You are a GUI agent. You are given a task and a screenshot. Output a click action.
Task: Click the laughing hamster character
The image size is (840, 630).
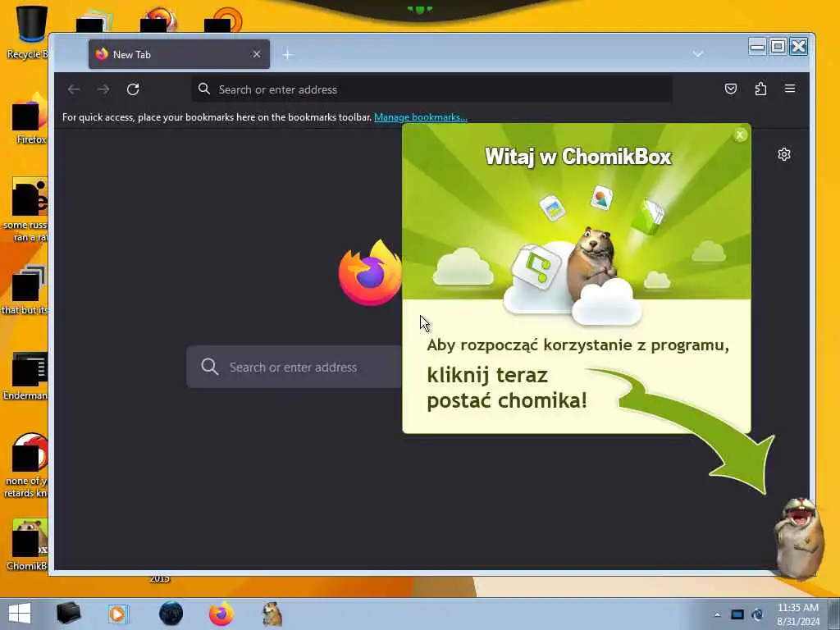click(799, 538)
